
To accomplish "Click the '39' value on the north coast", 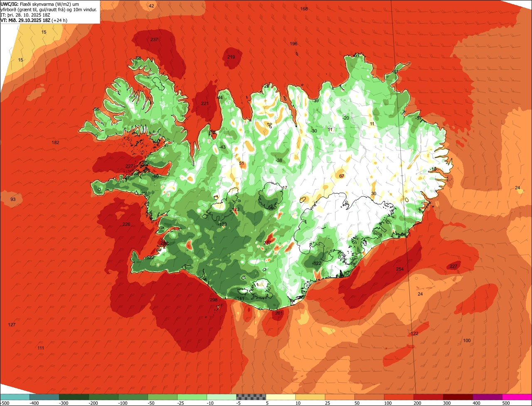I will click(316, 100).
